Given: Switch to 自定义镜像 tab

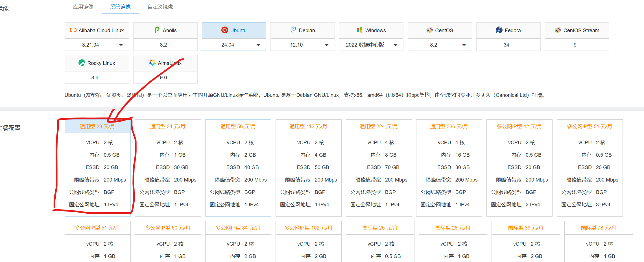Looking at the screenshot, I should (160, 6).
